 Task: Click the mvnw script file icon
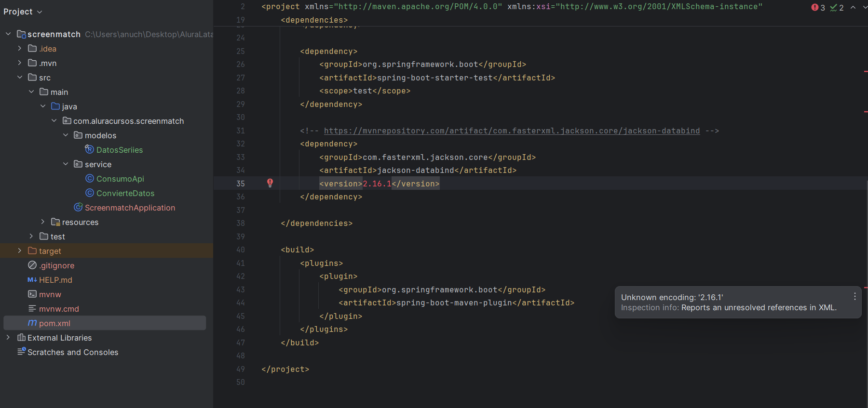tap(32, 294)
